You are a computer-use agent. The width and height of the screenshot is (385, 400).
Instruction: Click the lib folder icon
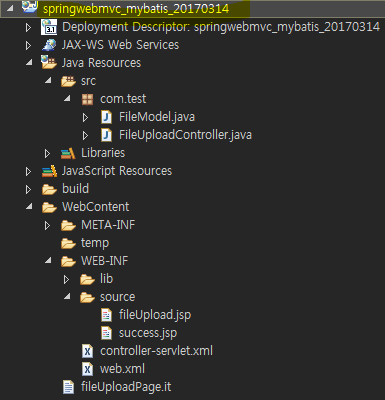point(87,279)
